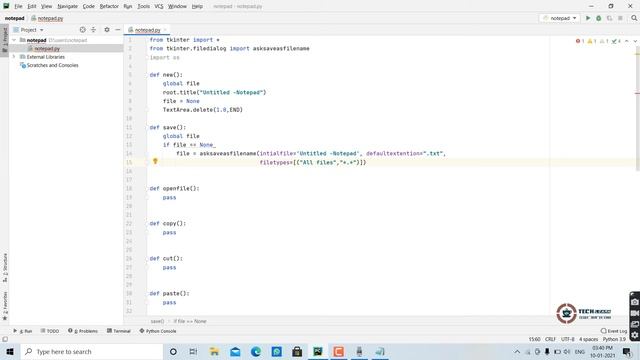Open the View menu

pos(47,7)
